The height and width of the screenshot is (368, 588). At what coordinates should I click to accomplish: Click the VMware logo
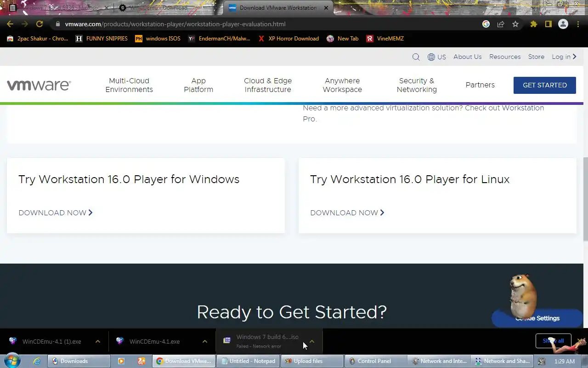coord(39,85)
